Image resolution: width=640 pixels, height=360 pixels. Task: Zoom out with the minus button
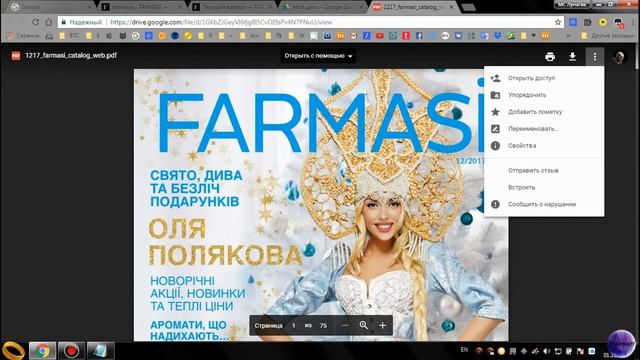pos(345,325)
